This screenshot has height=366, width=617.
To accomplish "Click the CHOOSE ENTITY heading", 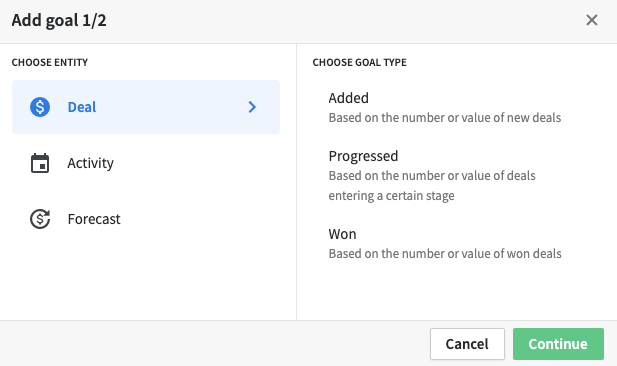I will 50,63.
